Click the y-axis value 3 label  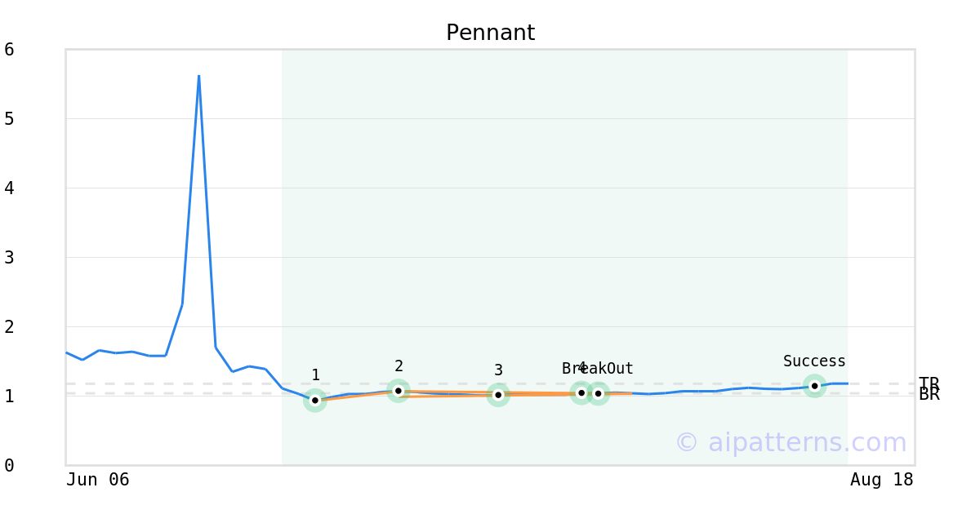9,258
